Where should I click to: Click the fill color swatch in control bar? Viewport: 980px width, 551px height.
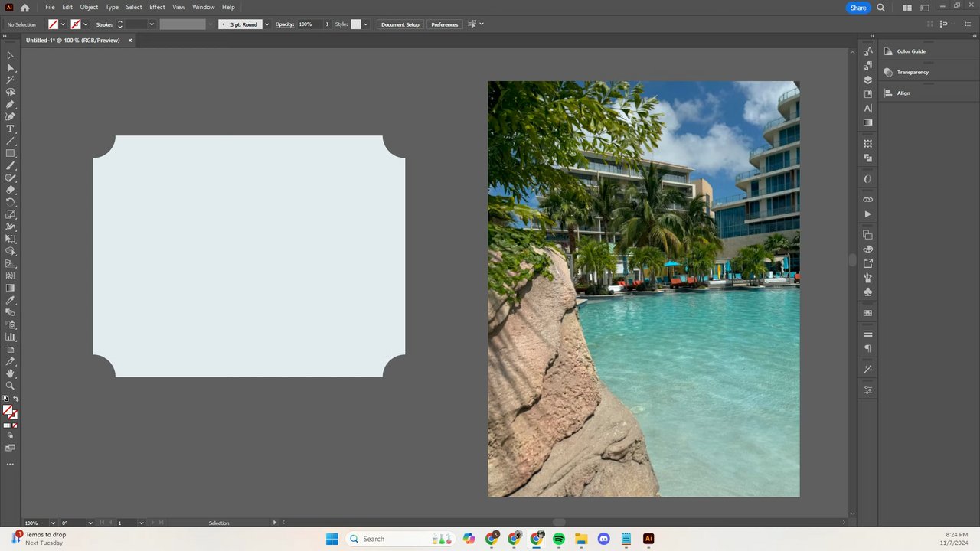53,24
